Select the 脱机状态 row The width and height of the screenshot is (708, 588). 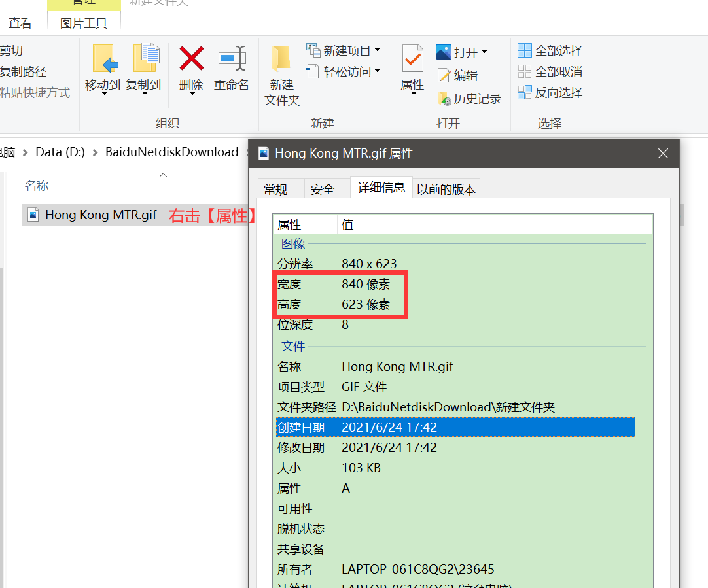(x=455, y=529)
